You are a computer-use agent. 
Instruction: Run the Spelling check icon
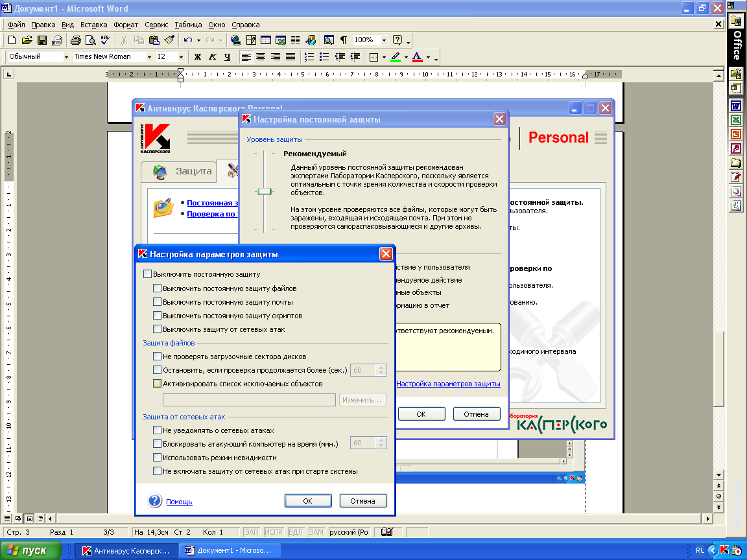coord(105,40)
